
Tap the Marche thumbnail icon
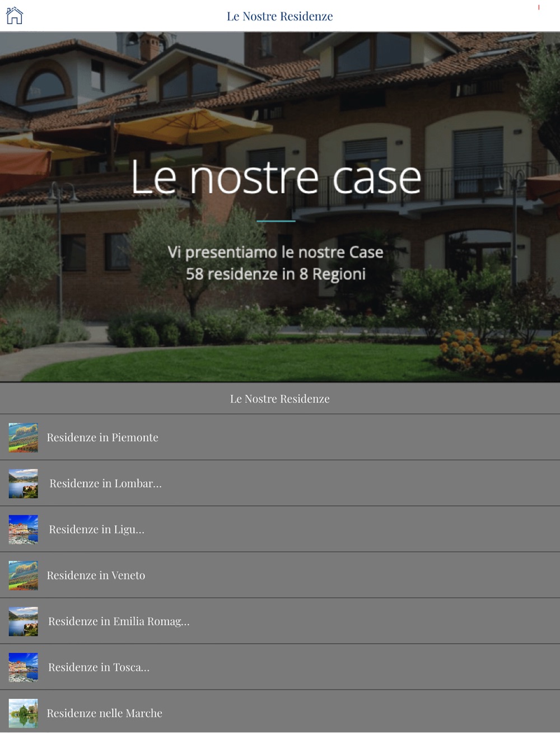pyautogui.click(x=23, y=713)
